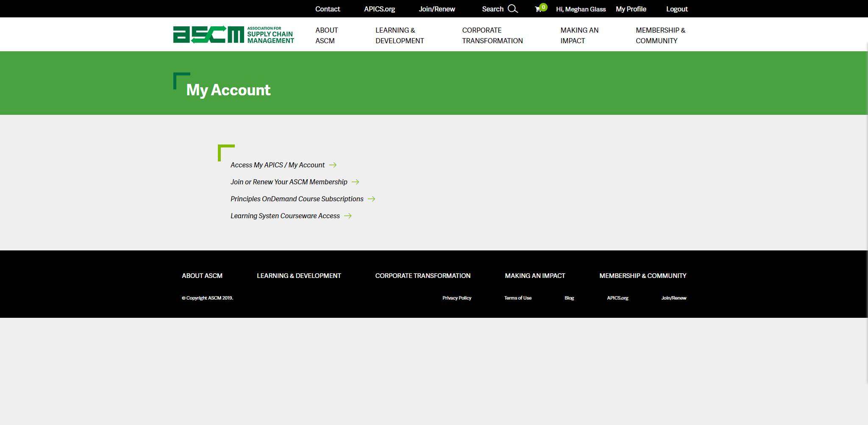
Task: Visit the Blog footer link
Action: pyautogui.click(x=569, y=298)
